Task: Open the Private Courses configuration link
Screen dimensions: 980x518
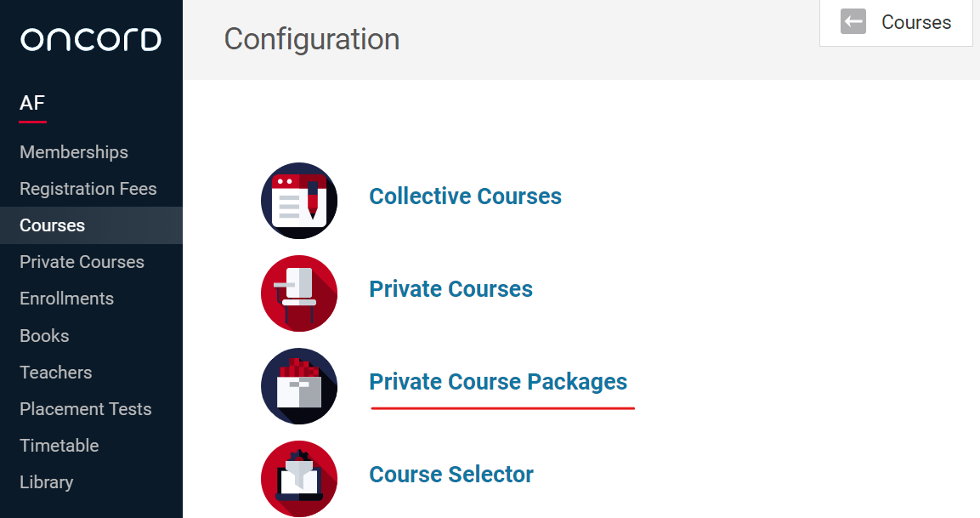Action: tap(450, 289)
